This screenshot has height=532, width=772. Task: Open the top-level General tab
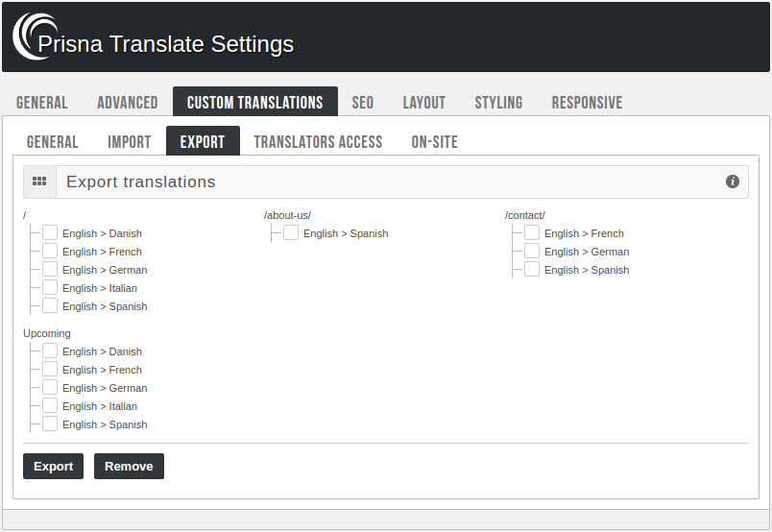(42, 103)
